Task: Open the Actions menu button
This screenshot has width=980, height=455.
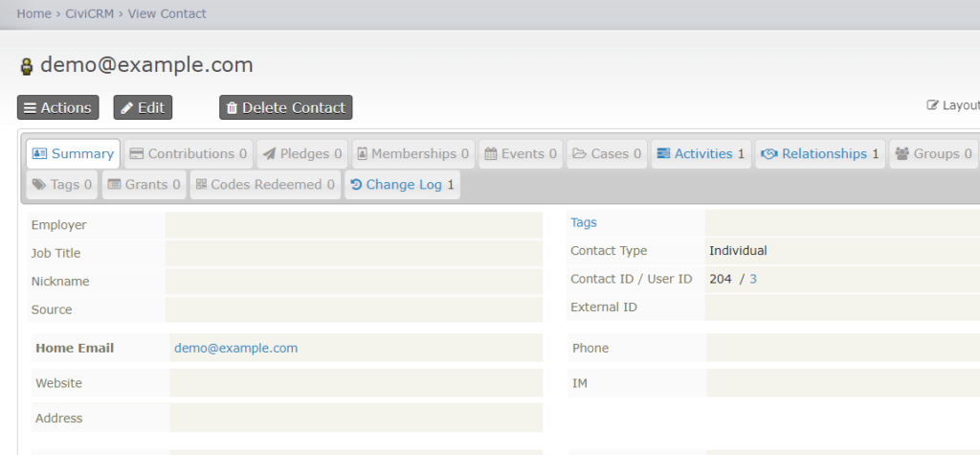Action: (57, 107)
